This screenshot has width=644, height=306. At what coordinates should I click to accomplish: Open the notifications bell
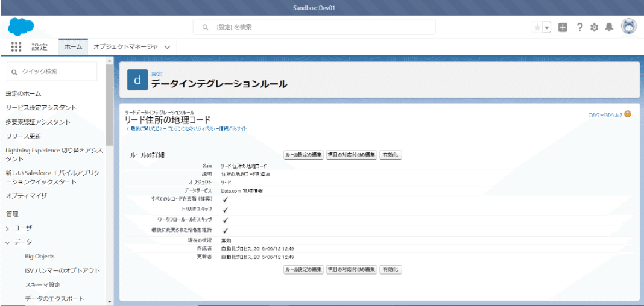point(609,27)
